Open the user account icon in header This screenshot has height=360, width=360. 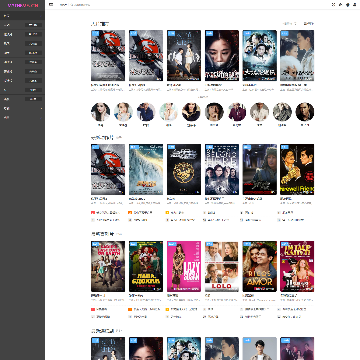pos(354,5)
